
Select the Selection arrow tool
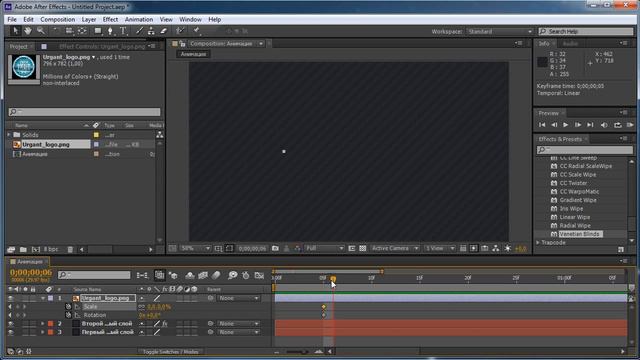click(x=16, y=31)
